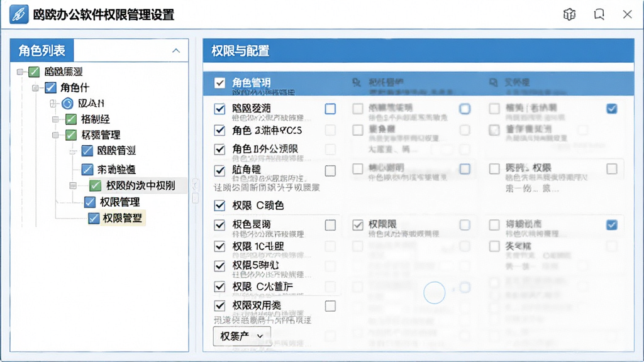Toggle the green checkbox of the root tree node
This screenshot has height=362, width=644.
coord(34,72)
